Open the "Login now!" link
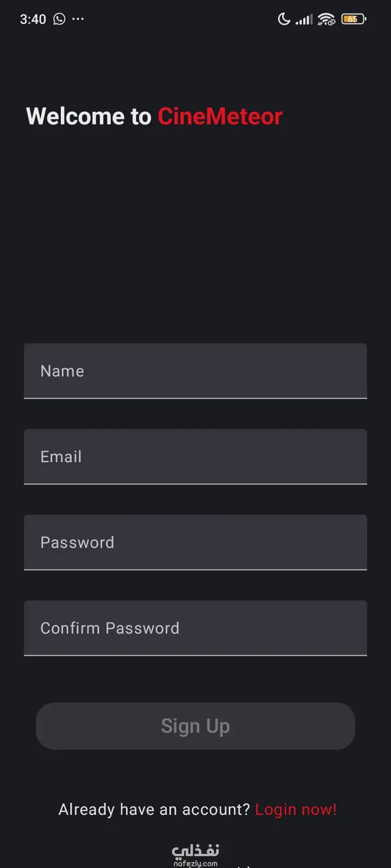 pyautogui.click(x=296, y=809)
